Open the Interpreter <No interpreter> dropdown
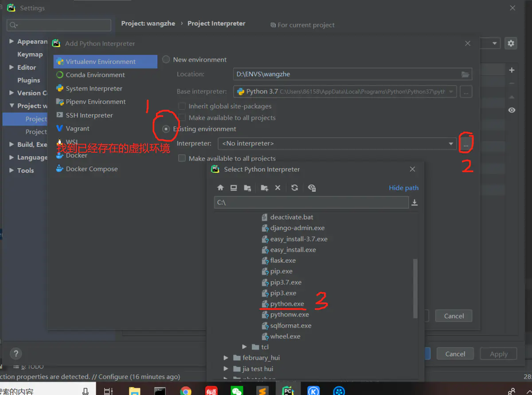 pos(337,143)
